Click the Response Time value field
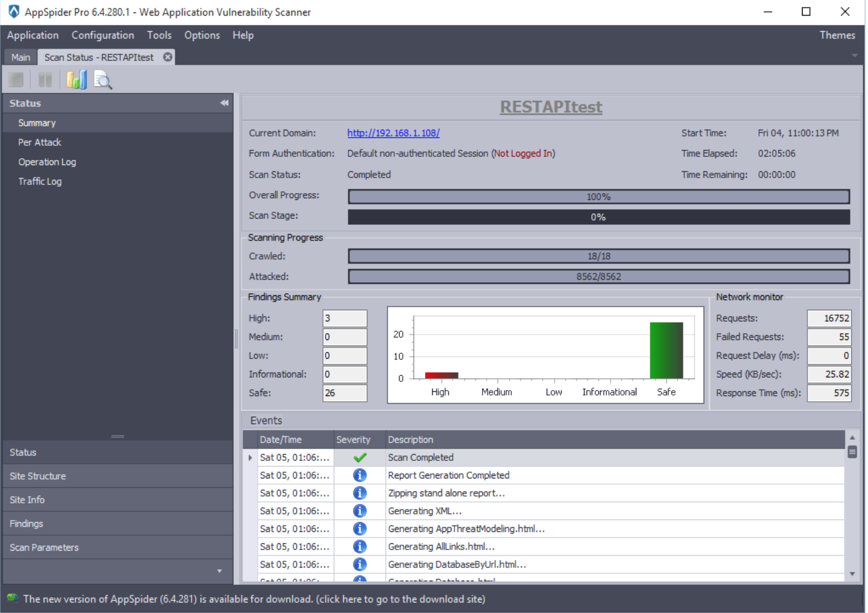Screen dimensions: 868x613 pyautogui.click(x=829, y=393)
